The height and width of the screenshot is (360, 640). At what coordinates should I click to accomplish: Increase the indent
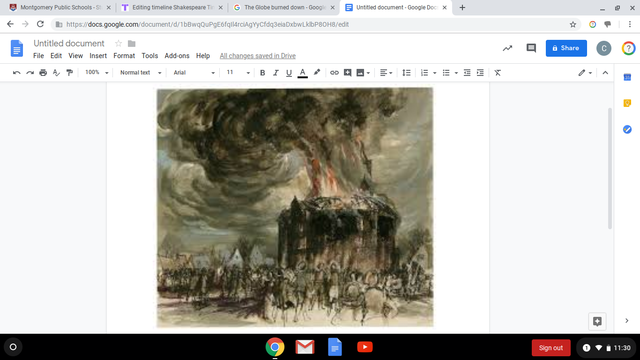click(x=480, y=73)
